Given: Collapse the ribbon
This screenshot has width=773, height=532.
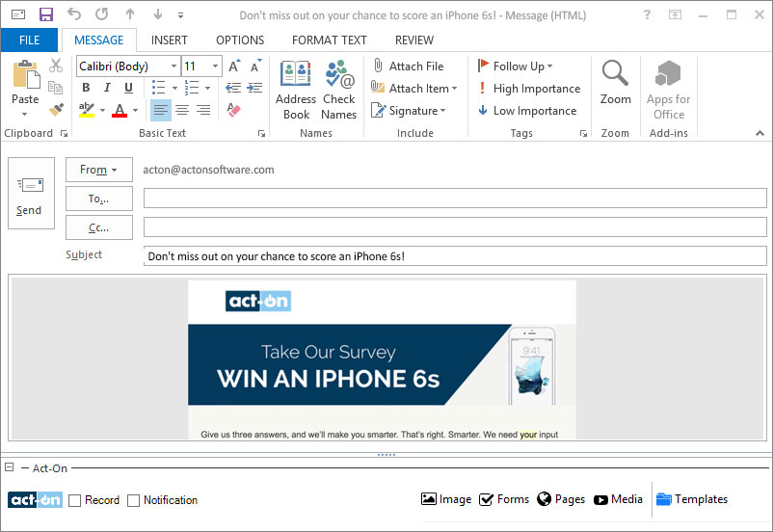Looking at the screenshot, I should 760,133.
